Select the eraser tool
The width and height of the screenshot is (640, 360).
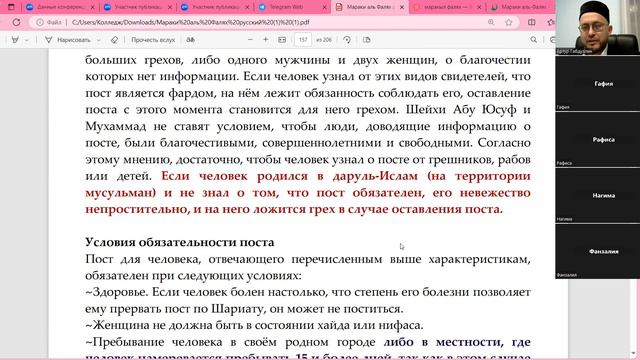click(114, 40)
